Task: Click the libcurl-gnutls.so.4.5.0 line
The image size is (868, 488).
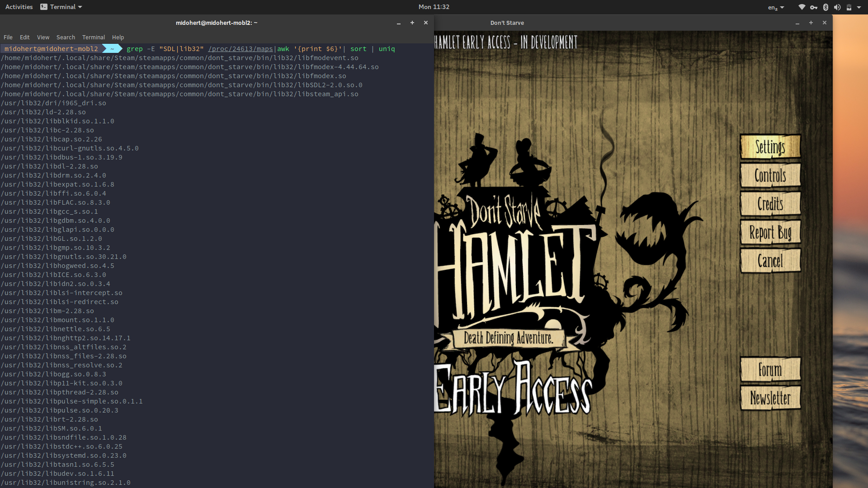Action: click(70, 148)
